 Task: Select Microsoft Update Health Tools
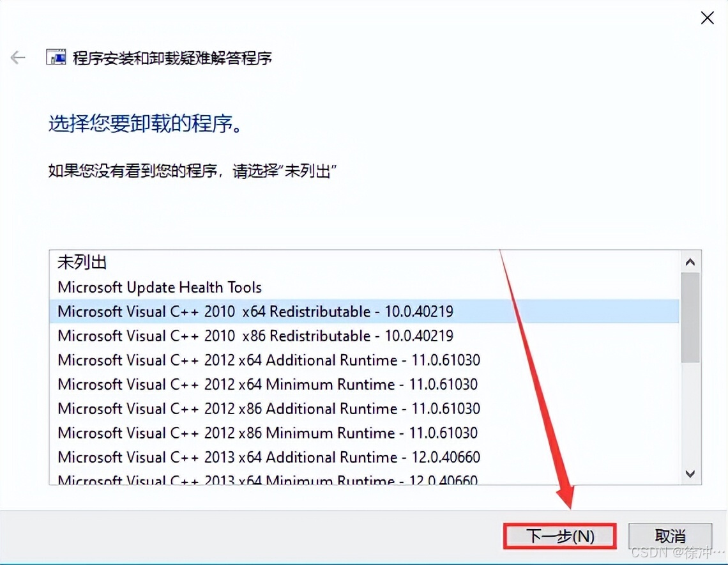(364, 287)
